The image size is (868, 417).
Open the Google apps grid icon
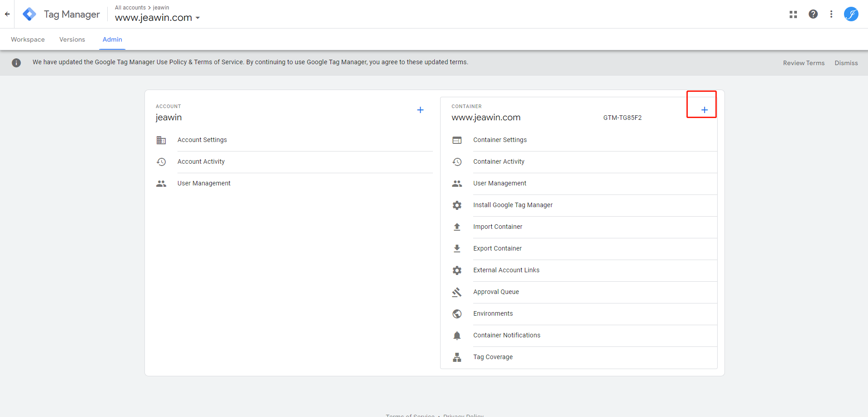793,14
